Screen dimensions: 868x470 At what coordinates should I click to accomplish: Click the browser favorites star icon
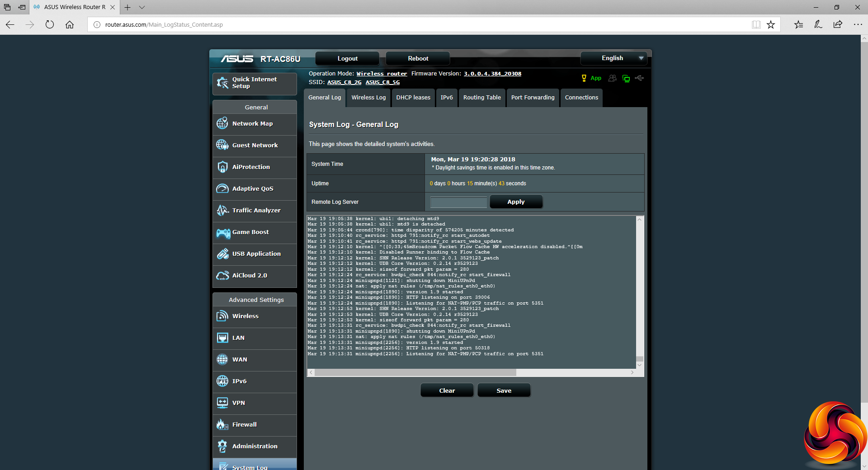tap(771, 24)
